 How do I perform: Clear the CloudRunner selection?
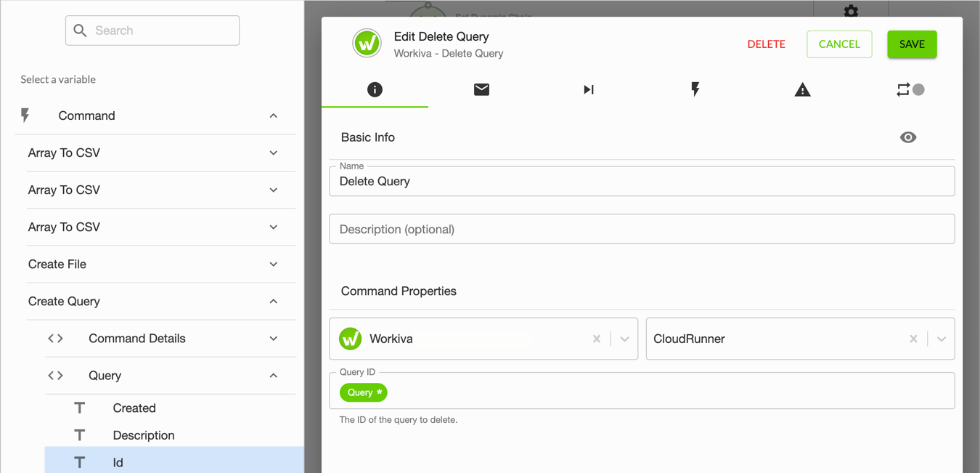pos(913,339)
